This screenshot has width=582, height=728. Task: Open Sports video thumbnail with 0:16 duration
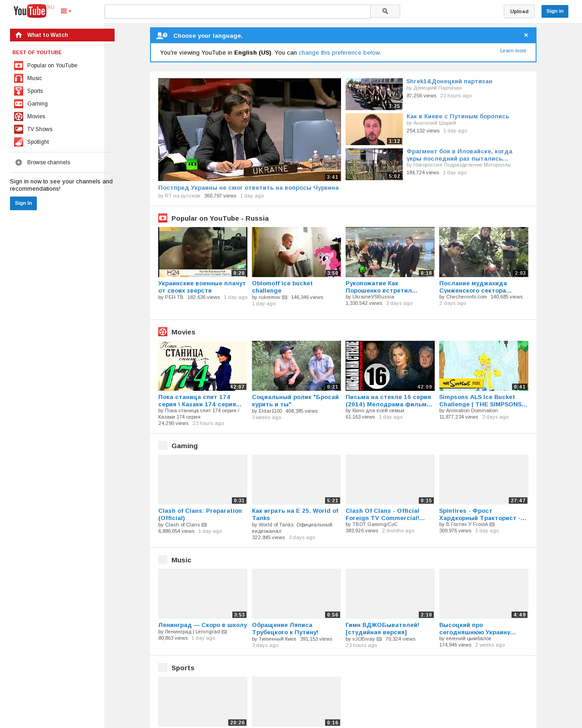point(296,702)
